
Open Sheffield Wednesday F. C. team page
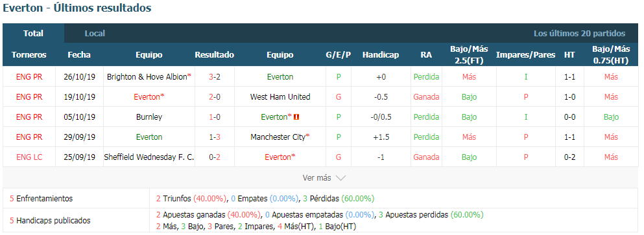click(x=149, y=157)
